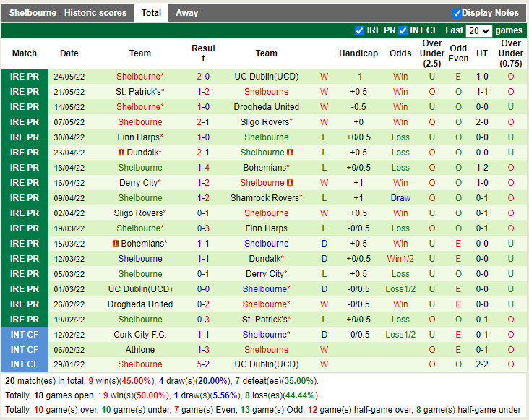Click red card icon beside Shelbourne on 16/04/22

coord(290,183)
